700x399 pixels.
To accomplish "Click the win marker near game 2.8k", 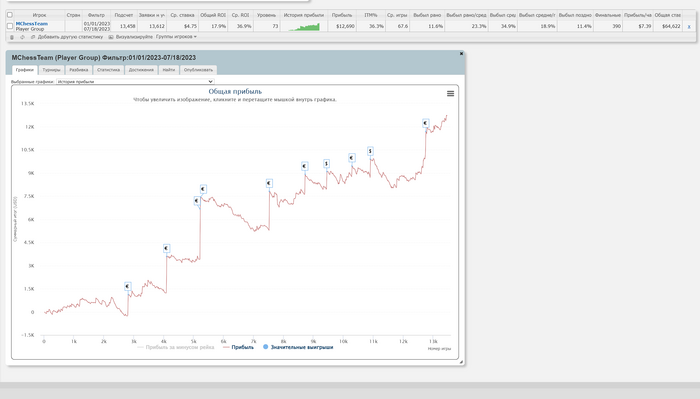I will point(128,286).
